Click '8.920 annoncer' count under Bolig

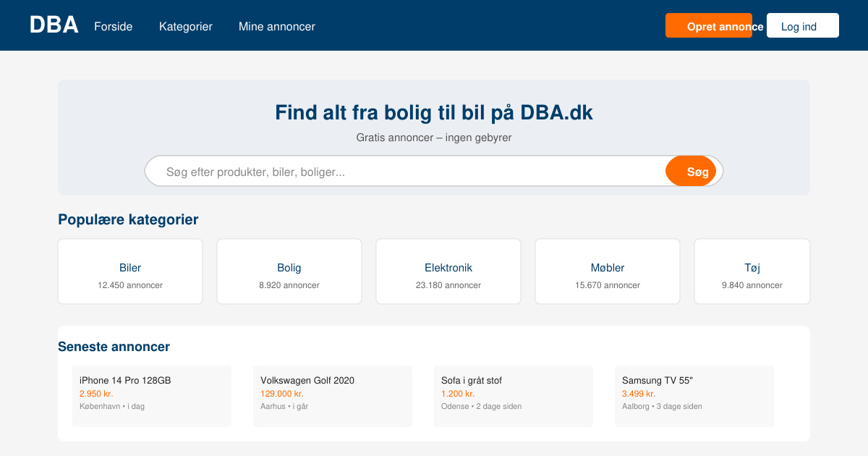(x=289, y=285)
